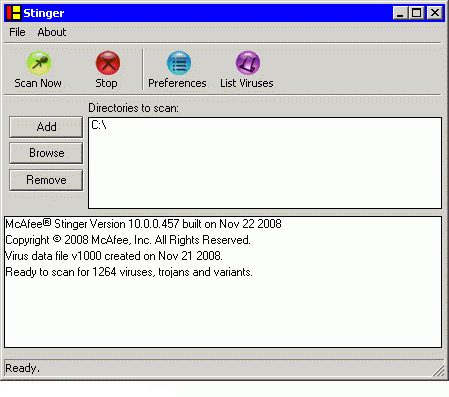
Task: Open the Preferences icon
Action: click(x=179, y=63)
